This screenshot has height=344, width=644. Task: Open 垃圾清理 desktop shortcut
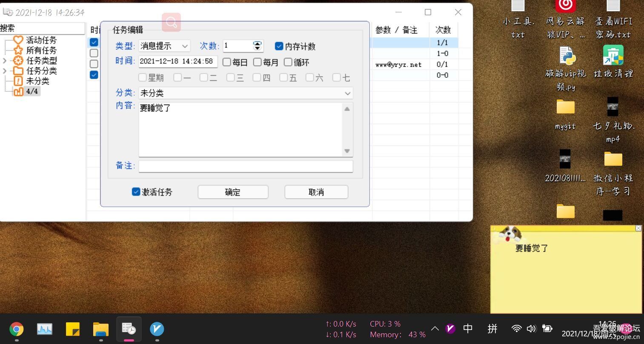(613, 56)
